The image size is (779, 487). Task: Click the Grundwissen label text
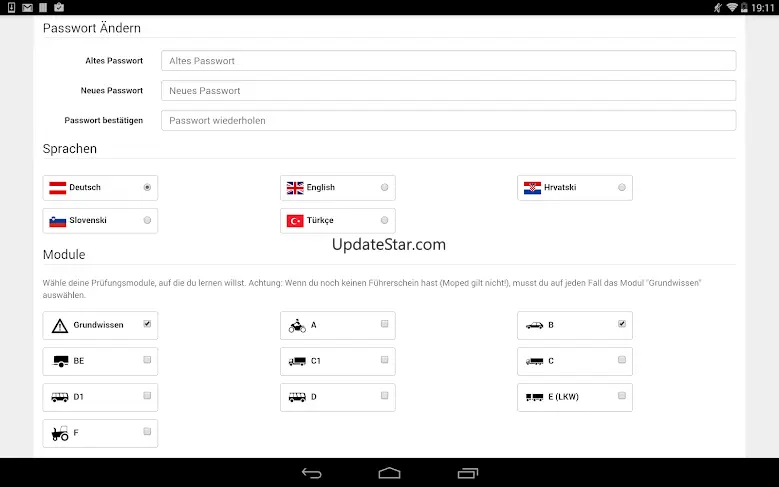point(98,325)
